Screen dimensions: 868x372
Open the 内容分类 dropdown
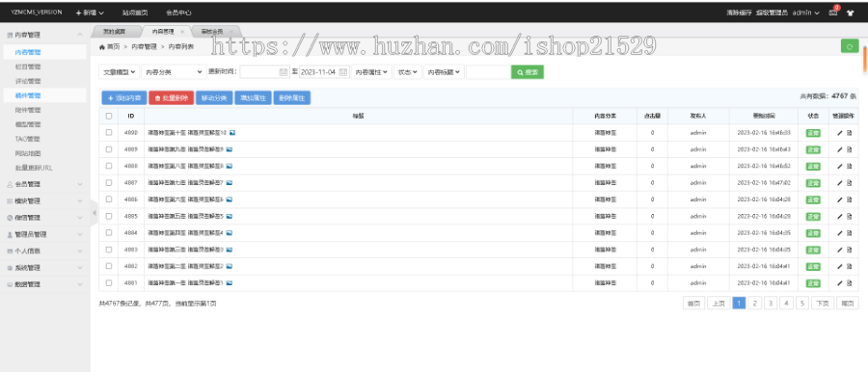(x=174, y=72)
